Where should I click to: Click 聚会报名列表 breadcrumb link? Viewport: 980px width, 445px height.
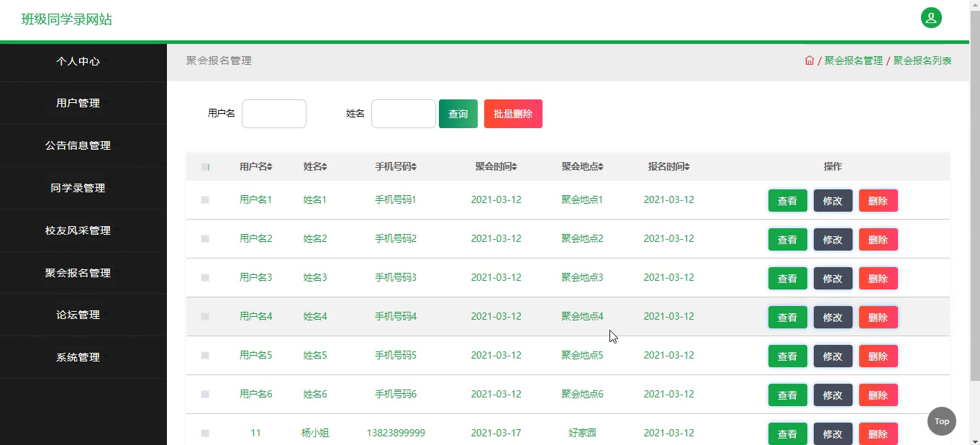(922, 60)
